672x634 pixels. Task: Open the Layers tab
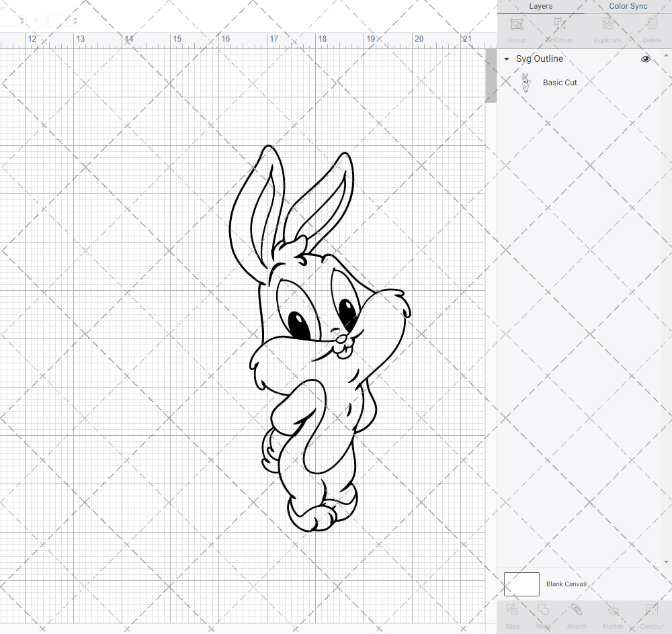tap(540, 6)
